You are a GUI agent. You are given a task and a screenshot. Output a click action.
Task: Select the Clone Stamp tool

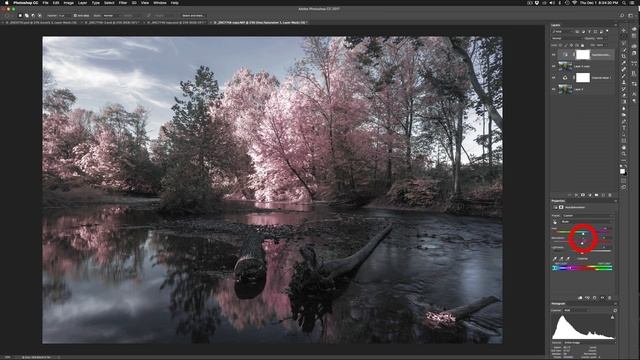[624, 82]
